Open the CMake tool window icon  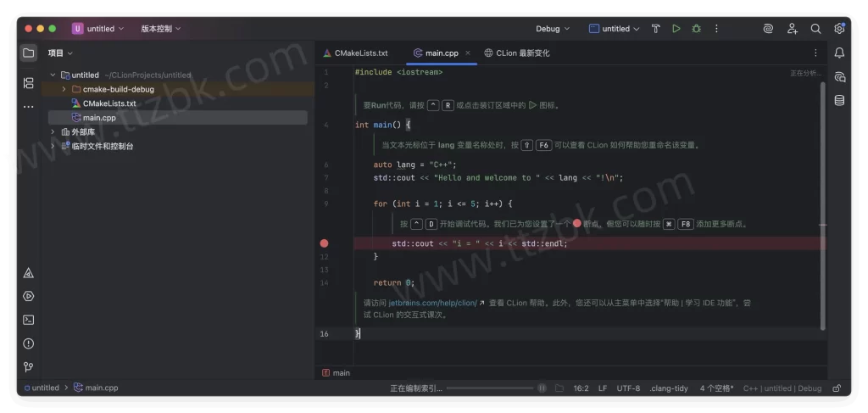[x=29, y=273]
